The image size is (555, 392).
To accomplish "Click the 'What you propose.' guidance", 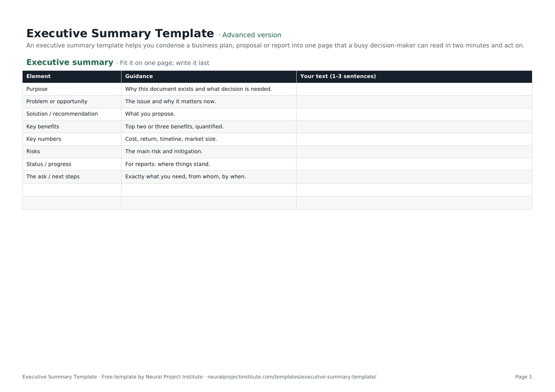I will 150,114.
